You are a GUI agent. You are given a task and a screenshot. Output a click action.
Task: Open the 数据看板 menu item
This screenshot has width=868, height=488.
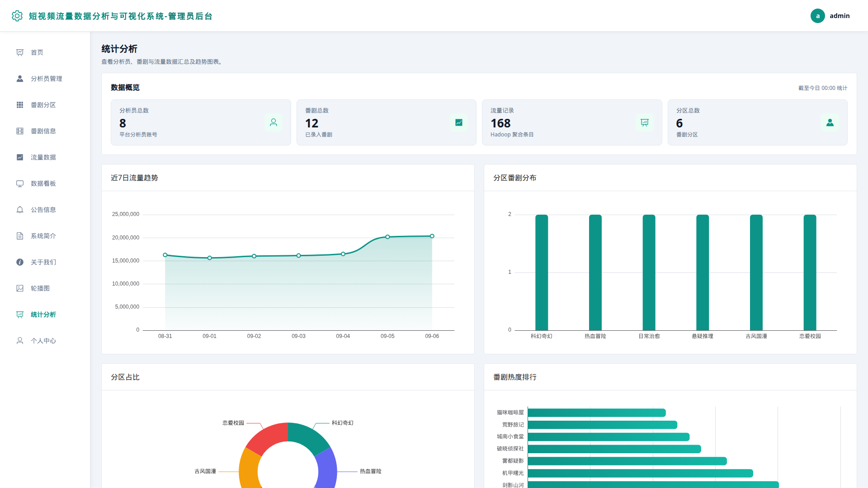pos(45,183)
